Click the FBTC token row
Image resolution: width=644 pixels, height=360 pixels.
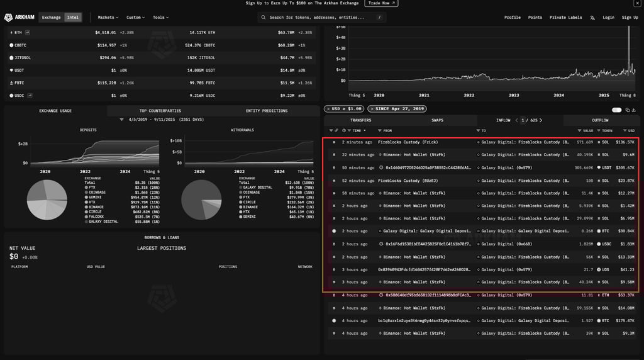(162, 83)
